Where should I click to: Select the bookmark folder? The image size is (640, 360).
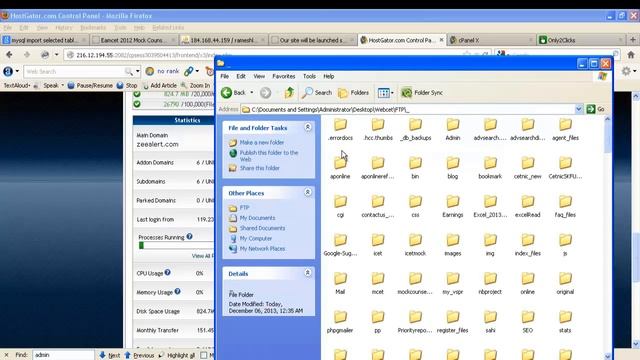click(x=490, y=168)
